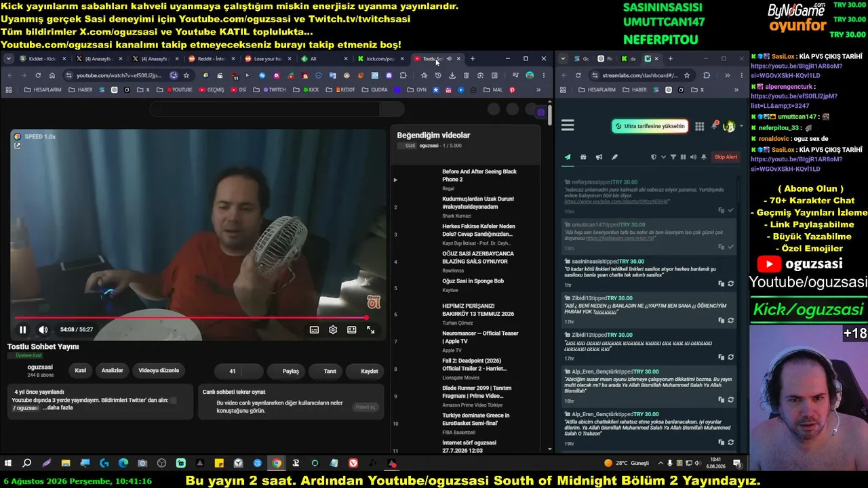Replay the sasininsasisi tip alert
The height and width of the screenshot is (488, 868).
pos(730,283)
